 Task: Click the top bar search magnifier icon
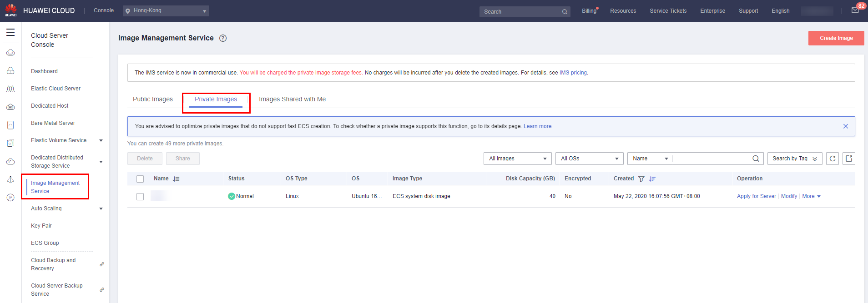(565, 12)
